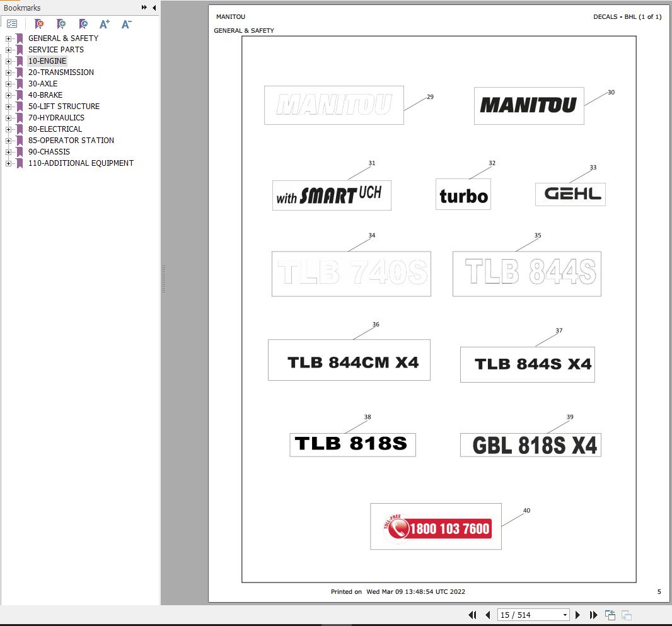Click the GBL 818S X4 decal
Image resolution: width=672 pixels, height=626 pixels.
point(531,444)
